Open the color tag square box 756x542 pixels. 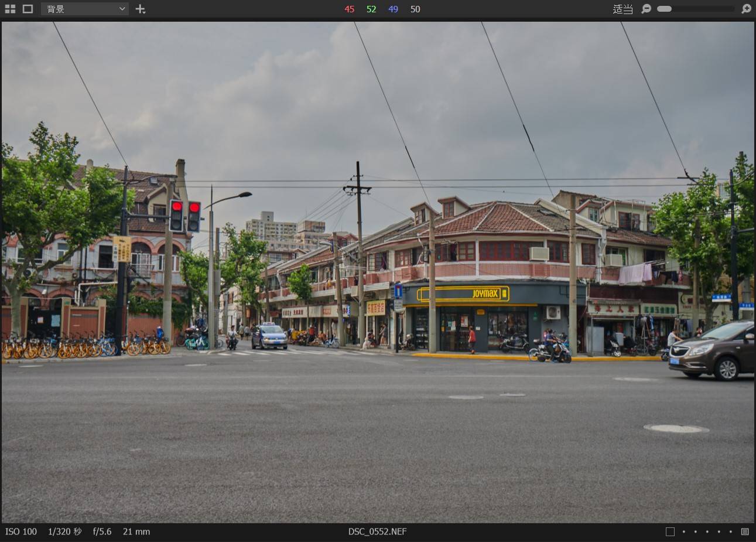(670, 531)
